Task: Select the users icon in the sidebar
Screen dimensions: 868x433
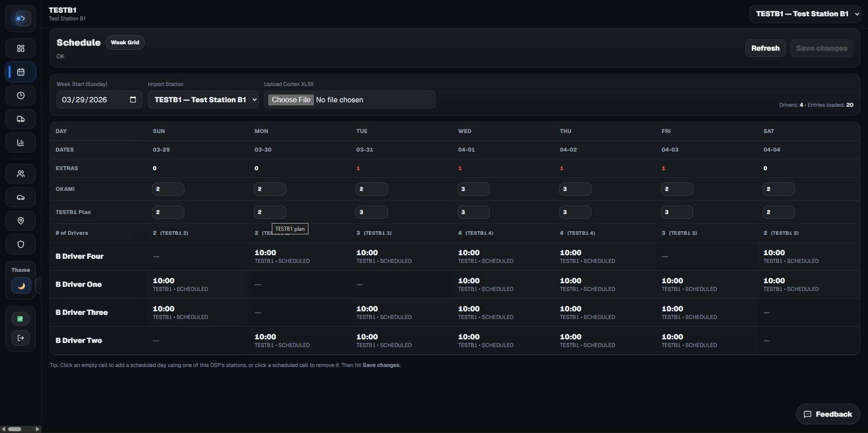Action: coord(20,173)
